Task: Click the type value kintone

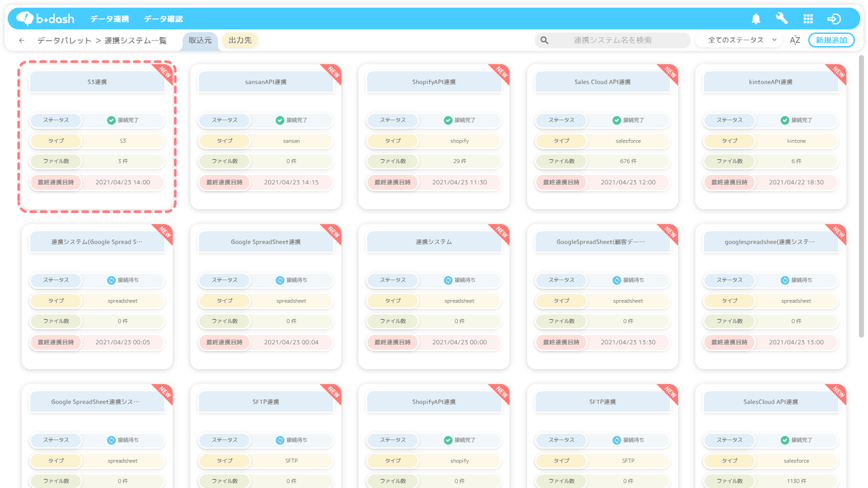Action: (x=796, y=141)
